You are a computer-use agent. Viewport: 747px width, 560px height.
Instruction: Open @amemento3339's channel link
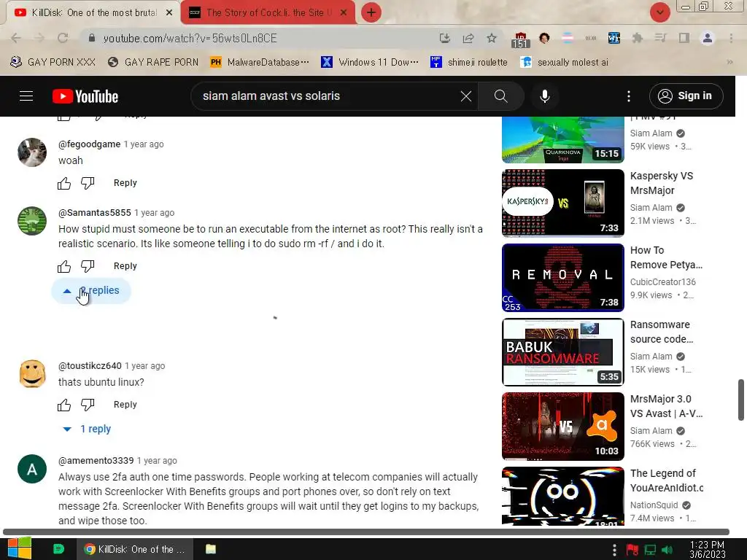click(96, 461)
